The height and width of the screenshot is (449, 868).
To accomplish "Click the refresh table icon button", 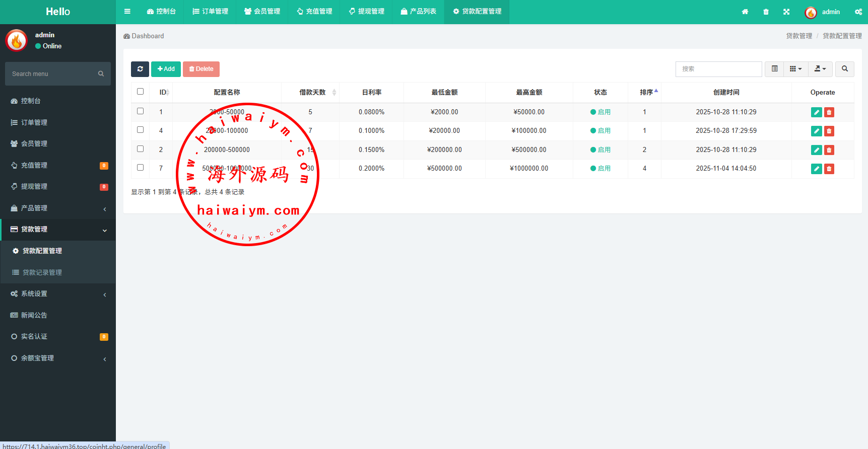I will [140, 69].
